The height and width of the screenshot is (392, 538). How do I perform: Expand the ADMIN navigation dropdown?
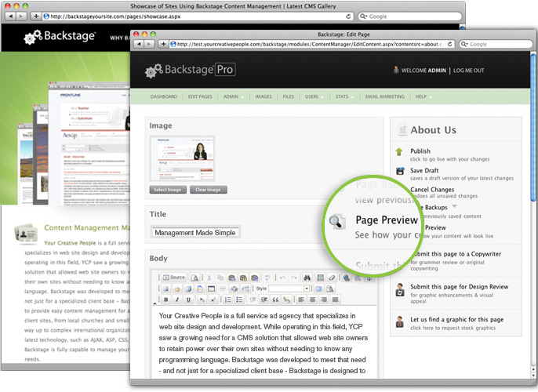(231, 96)
